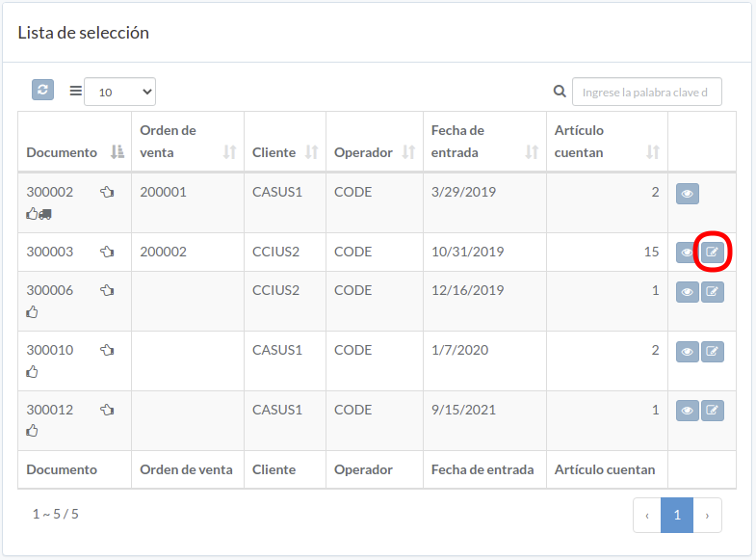
Task: Click Lista de selección heading
Action: click(84, 33)
